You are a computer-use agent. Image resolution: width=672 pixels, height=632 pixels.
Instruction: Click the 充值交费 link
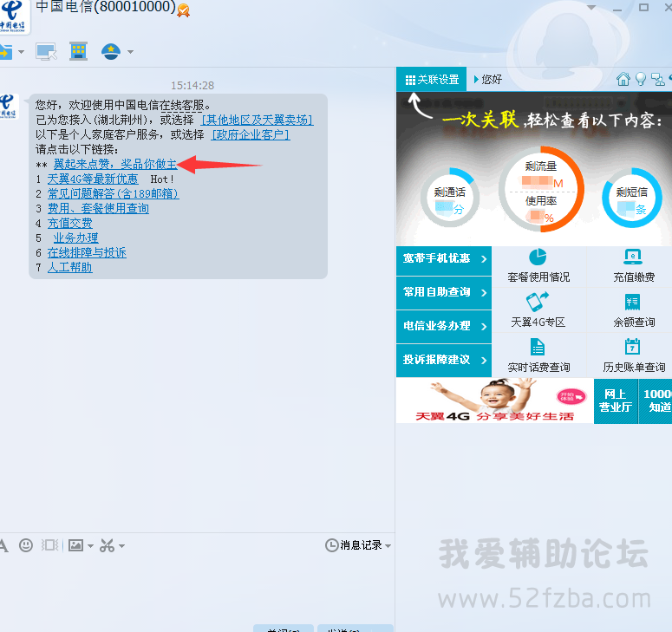pos(70,223)
